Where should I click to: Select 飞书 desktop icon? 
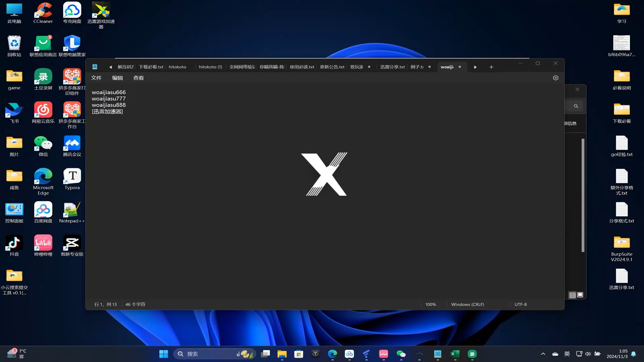14,113
